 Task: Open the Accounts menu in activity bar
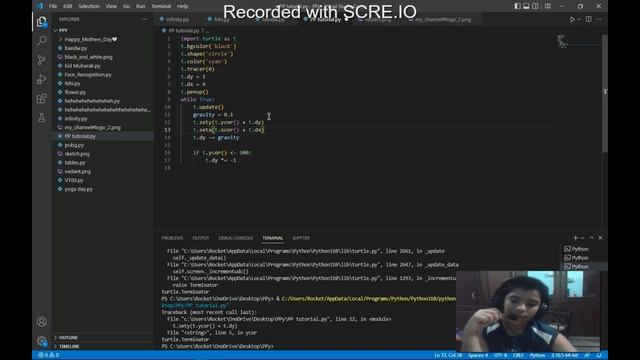point(42,322)
